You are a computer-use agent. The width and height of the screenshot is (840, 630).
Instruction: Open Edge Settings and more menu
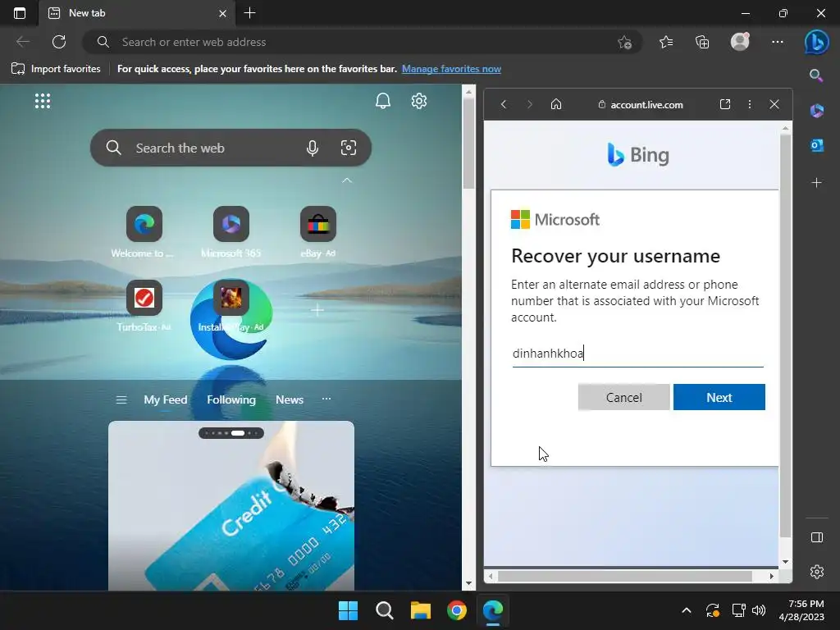tap(778, 42)
